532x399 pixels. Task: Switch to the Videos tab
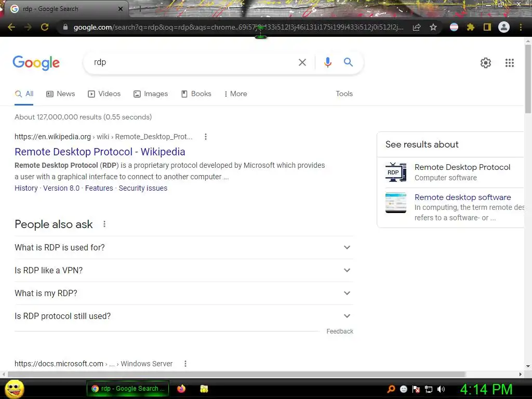click(x=104, y=94)
